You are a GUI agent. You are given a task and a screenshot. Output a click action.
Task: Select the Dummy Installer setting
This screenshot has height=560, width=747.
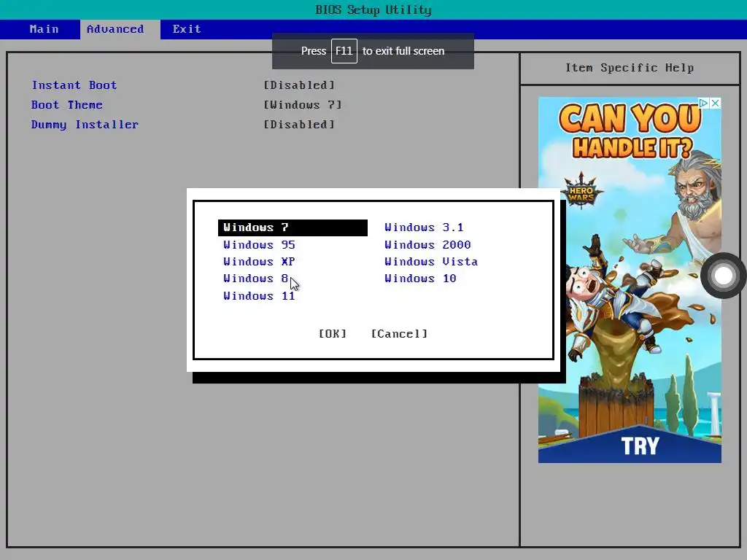click(85, 124)
